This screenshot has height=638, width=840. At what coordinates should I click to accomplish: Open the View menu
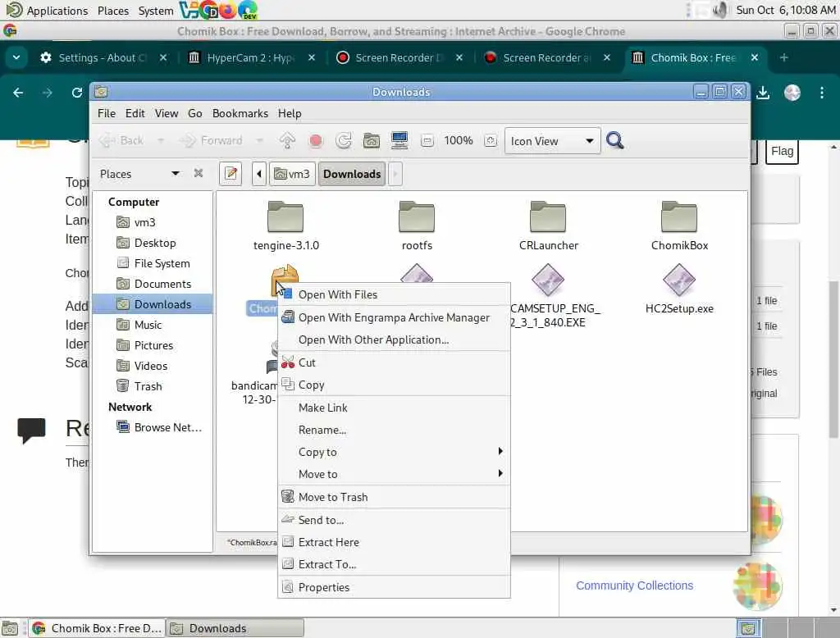coord(167,113)
